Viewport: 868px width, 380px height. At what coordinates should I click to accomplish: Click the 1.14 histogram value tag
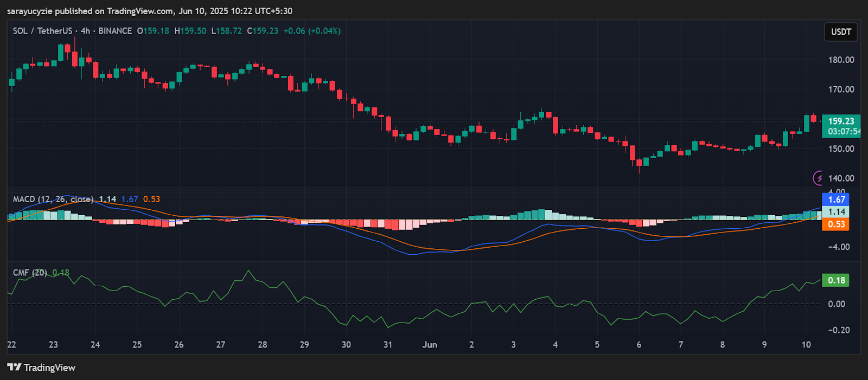click(x=836, y=212)
